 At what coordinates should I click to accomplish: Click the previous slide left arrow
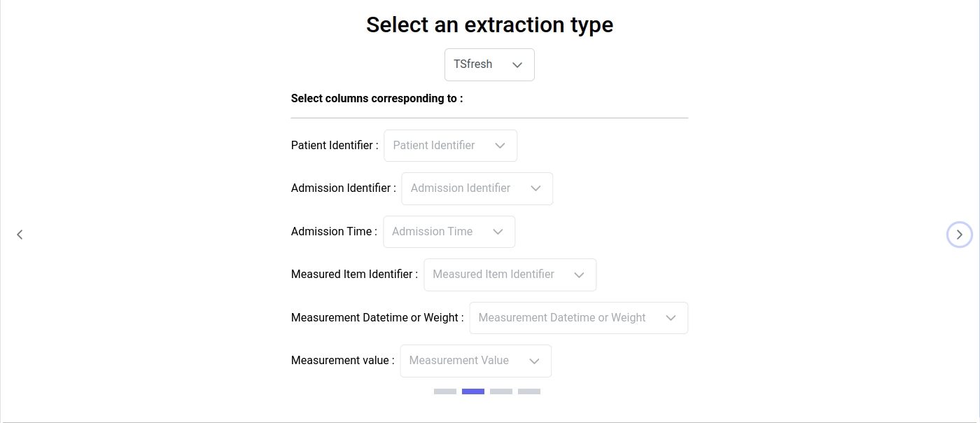[x=20, y=235]
